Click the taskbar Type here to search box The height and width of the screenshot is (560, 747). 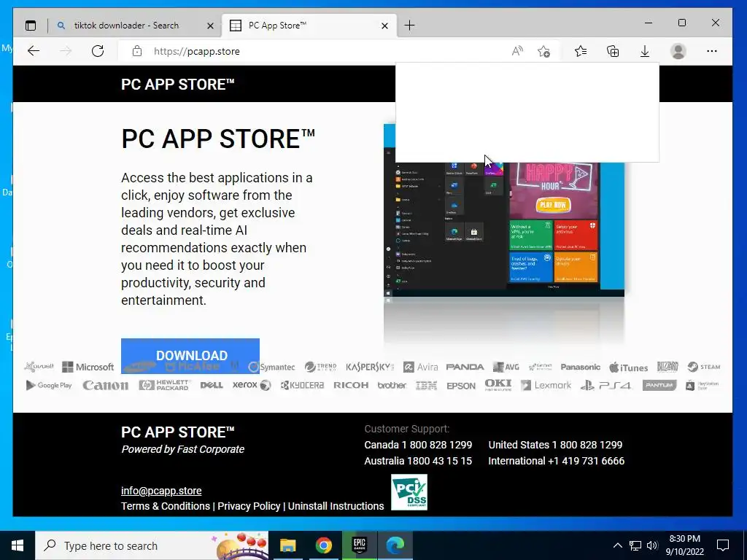click(x=152, y=545)
